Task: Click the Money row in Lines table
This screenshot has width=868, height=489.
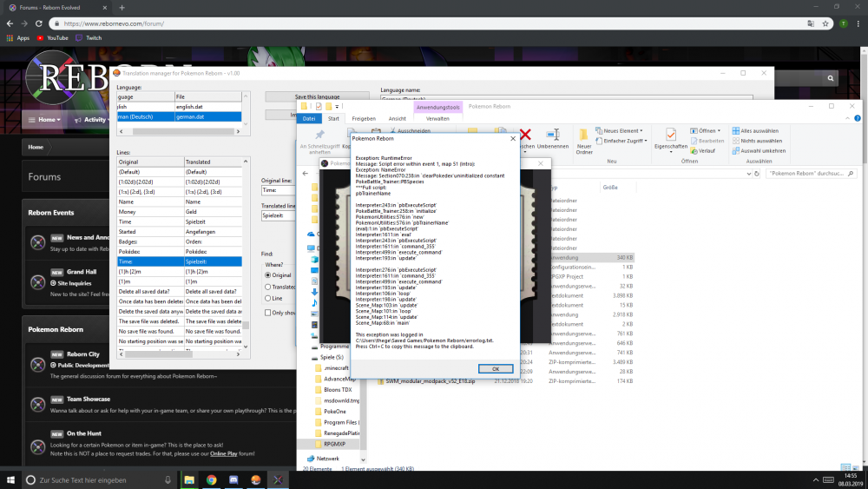Action: (x=180, y=212)
